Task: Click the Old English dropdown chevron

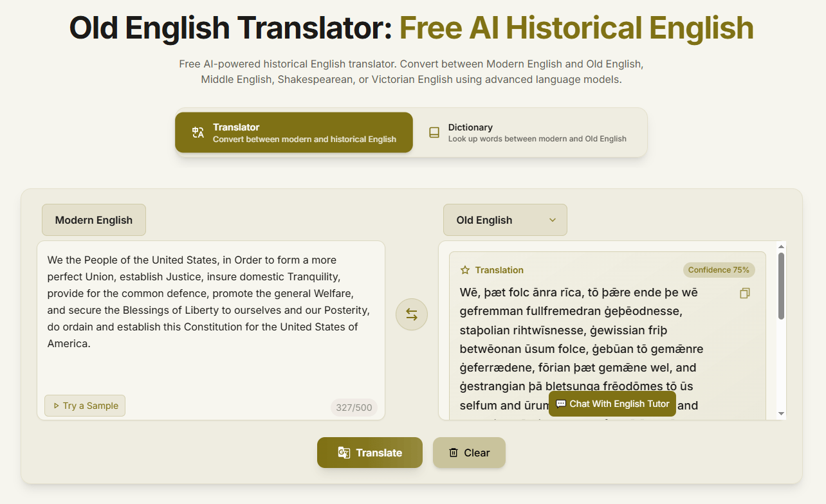Action: pyautogui.click(x=552, y=220)
